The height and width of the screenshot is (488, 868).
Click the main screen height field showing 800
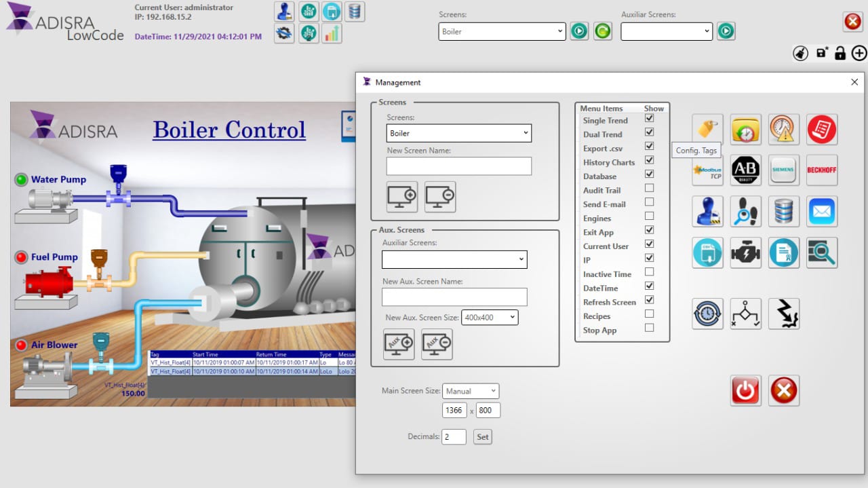point(488,410)
